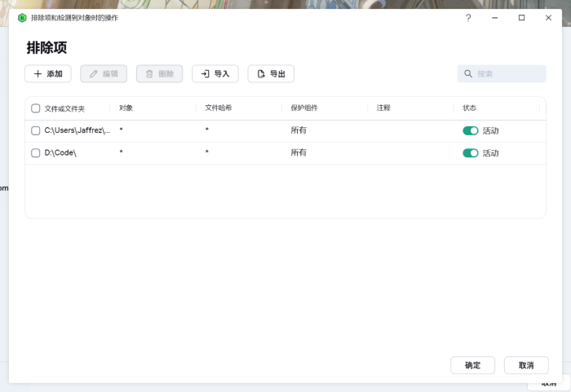Viewport: 571px width, 392px height.
Task: Toggle 活动 switch for C:\Users\Jaffrez row
Action: pos(470,130)
